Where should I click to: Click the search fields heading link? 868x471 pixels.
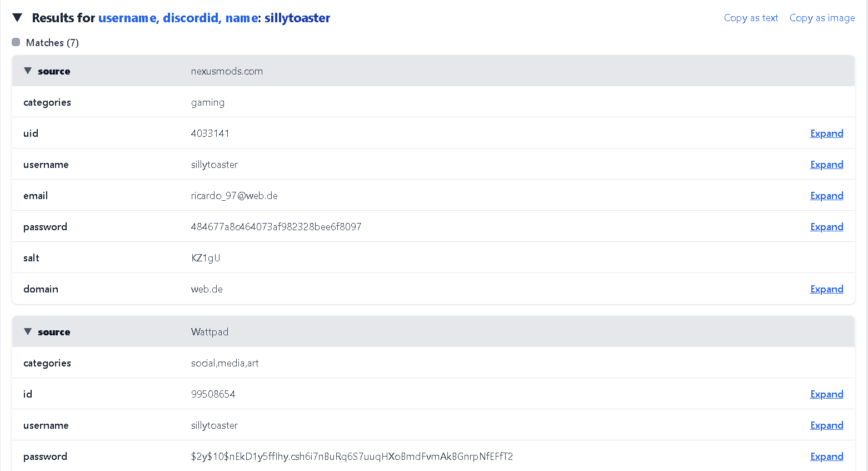click(178, 18)
